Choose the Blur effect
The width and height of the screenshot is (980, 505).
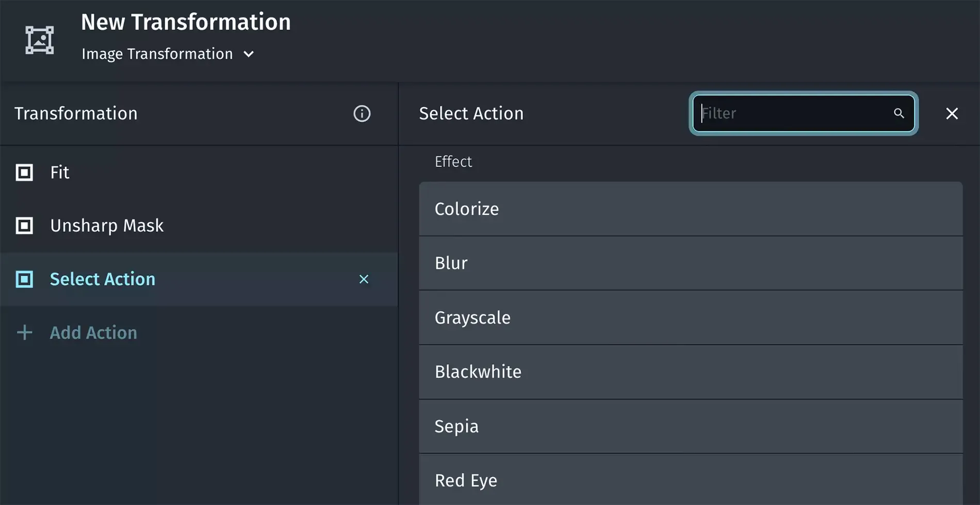(690, 263)
